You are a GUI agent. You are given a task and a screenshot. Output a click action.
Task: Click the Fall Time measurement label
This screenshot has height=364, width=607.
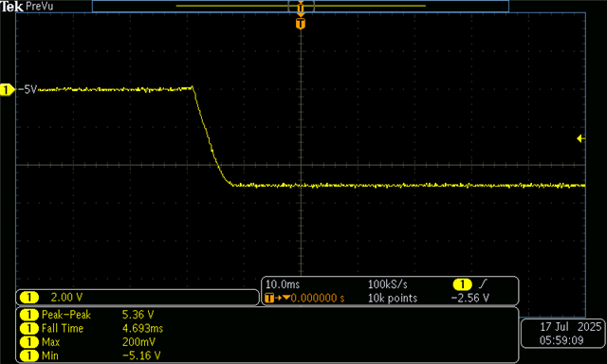[x=63, y=328]
